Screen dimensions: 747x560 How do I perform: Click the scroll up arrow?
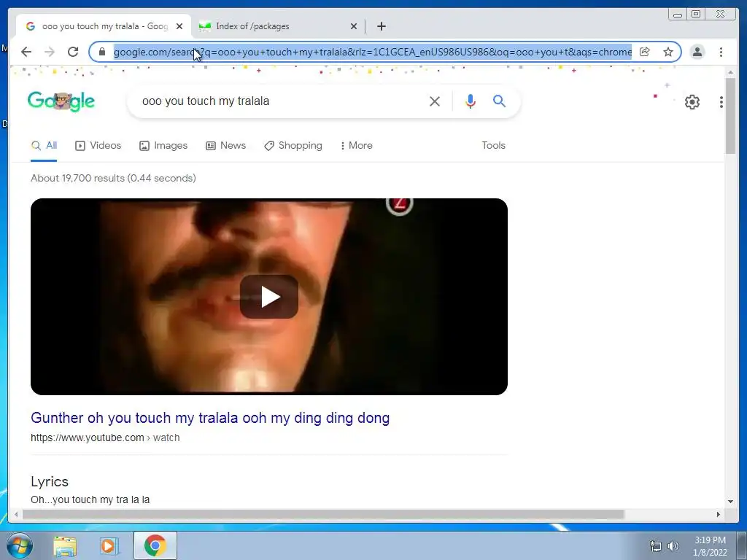pyautogui.click(x=730, y=72)
